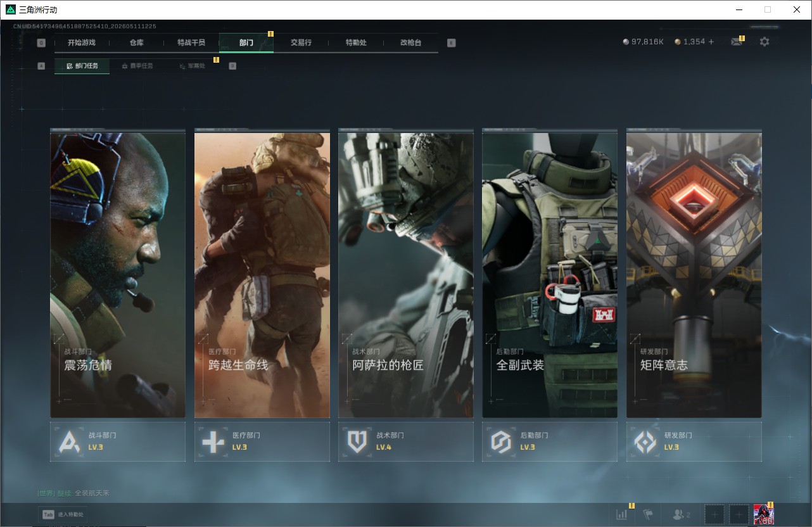Click the research department diamond icon
Screen dimensions: 812x527
[645, 441]
